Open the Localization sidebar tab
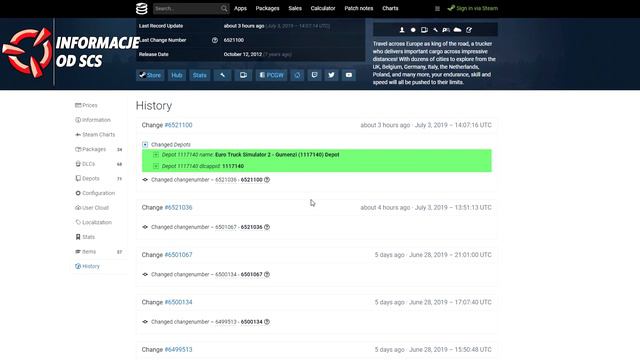The height and width of the screenshot is (360, 640). (x=93, y=222)
